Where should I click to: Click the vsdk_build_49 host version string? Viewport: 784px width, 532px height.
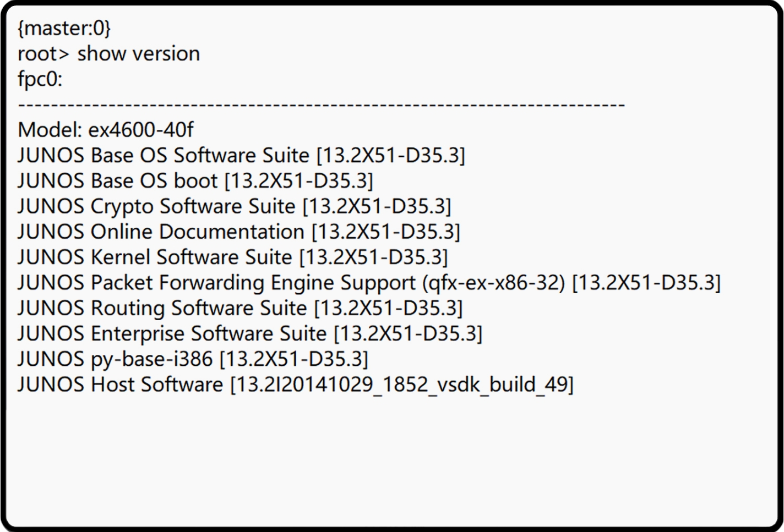click(501, 384)
